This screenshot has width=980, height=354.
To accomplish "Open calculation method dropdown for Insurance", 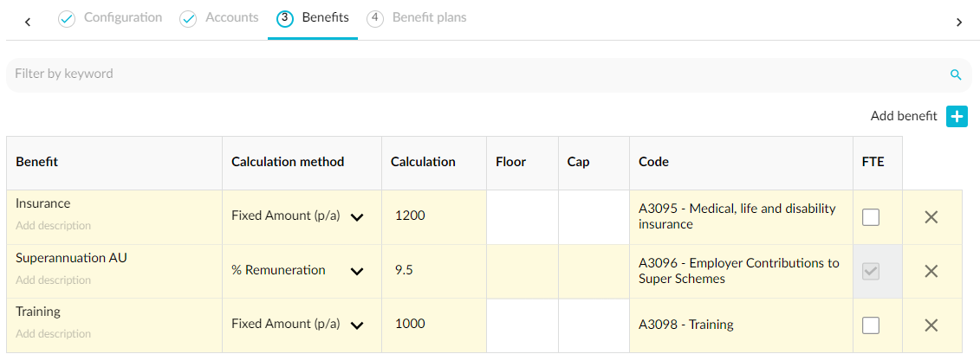I will [x=356, y=217].
